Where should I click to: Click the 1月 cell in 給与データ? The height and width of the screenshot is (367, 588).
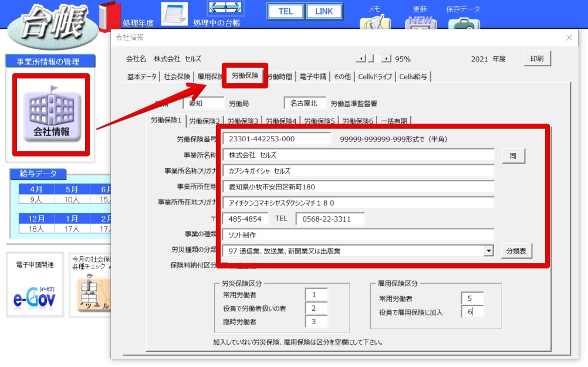click(72, 219)
